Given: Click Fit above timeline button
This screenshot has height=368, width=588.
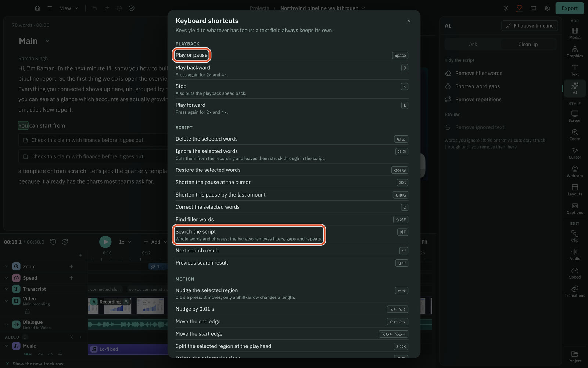Looking at the screenshot, I should 530,25.
